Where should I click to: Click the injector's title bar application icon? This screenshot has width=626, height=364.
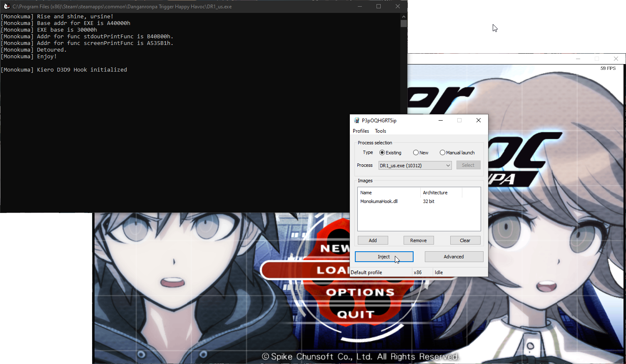pyautogui.click(x=357, y=120)
